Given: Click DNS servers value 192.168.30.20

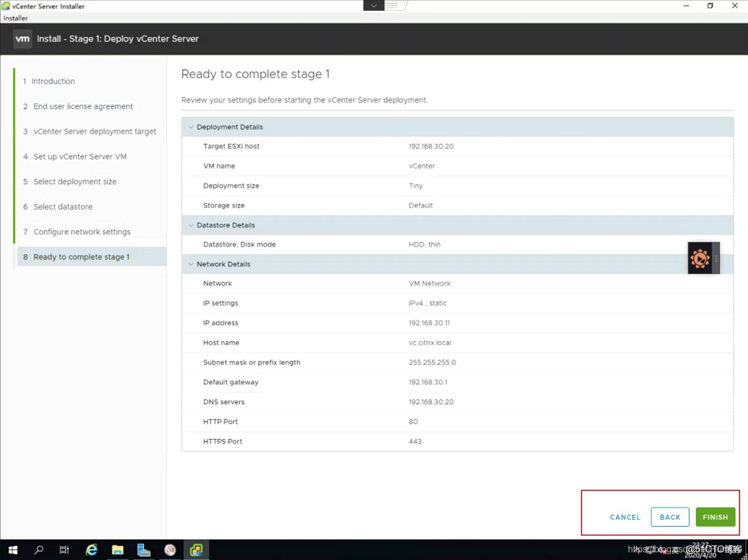Looking at the screenshot, I should tap(431, 402).
